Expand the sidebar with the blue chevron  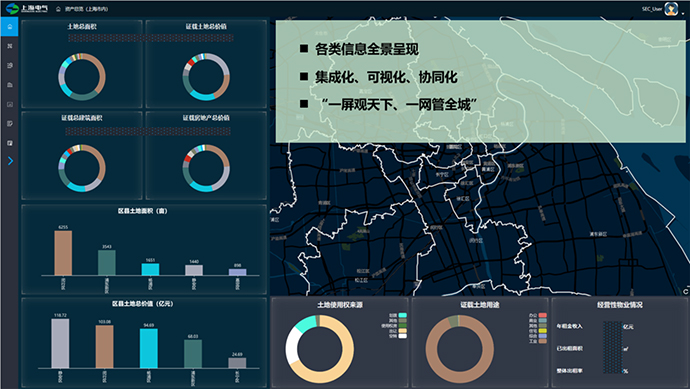tap(10, 161)
